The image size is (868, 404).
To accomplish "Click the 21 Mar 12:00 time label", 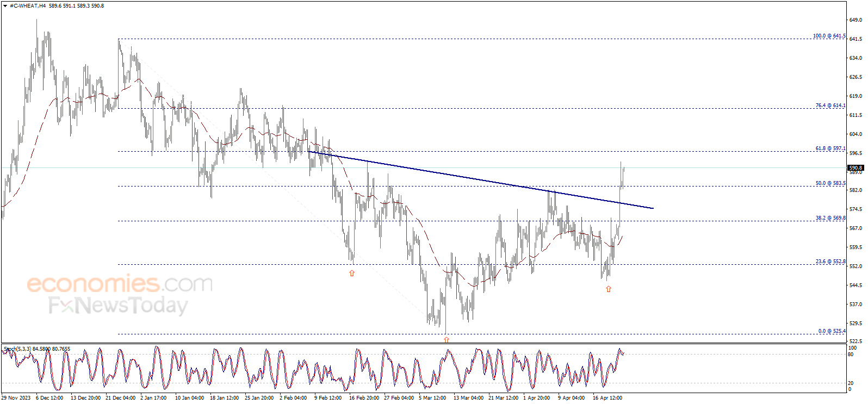I will click(503, 398).
